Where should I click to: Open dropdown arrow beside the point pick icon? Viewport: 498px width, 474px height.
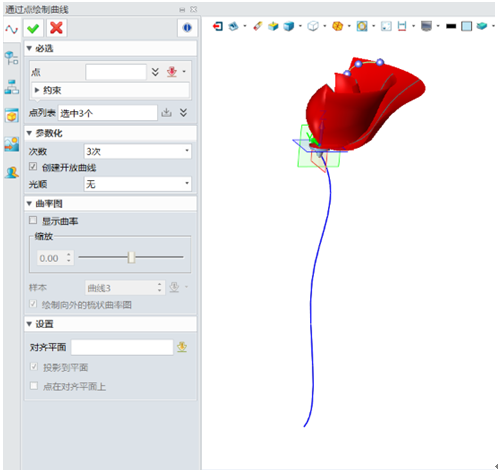(184, 71)
